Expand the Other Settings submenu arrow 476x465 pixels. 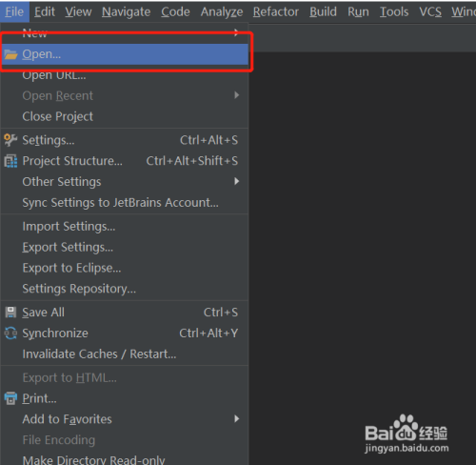236,181
